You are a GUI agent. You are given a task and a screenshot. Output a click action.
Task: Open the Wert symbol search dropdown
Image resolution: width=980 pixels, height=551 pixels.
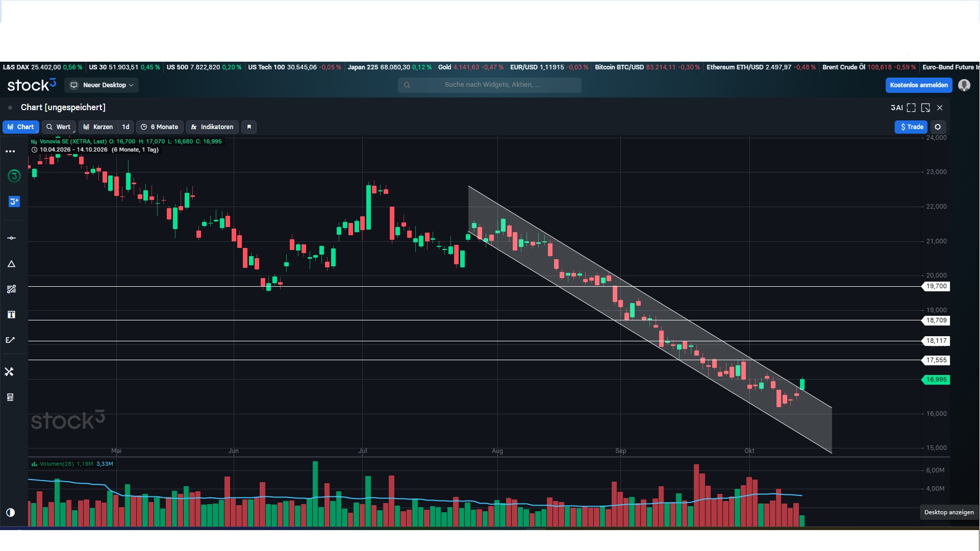pyautogui.click(x=59, y=127)
